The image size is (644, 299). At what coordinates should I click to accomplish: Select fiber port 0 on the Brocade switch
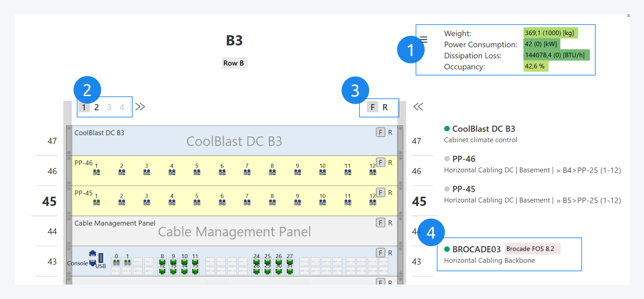point(116,263)
